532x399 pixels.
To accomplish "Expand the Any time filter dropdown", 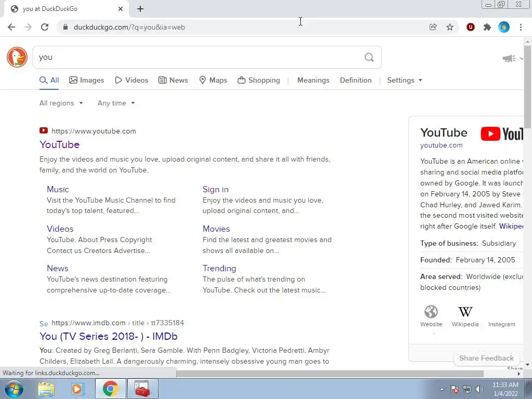I will pyautogui.click(x=116, y=103).
